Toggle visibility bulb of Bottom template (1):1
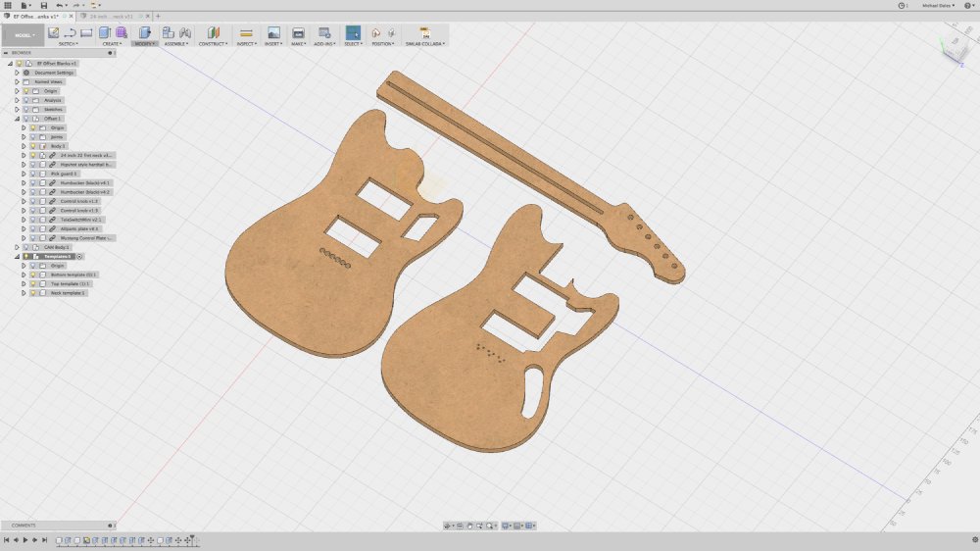The height and width of the screenshot is (551, 980). [x=33, y=275]
